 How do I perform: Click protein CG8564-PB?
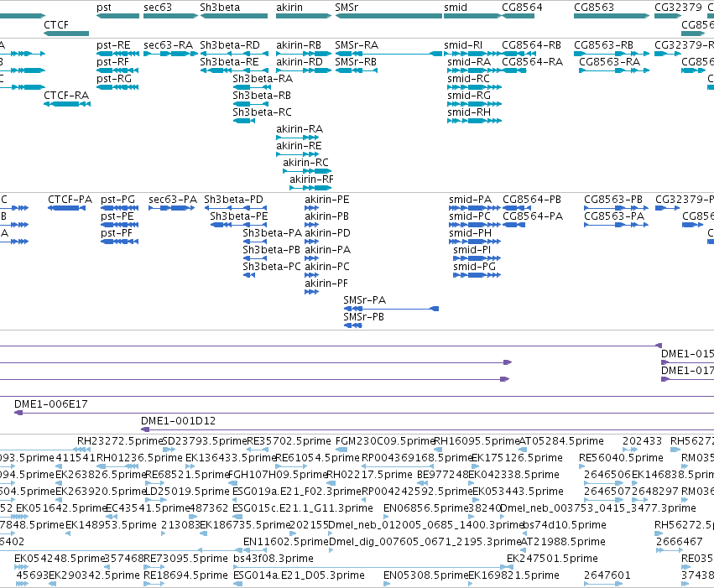point(517,208)
